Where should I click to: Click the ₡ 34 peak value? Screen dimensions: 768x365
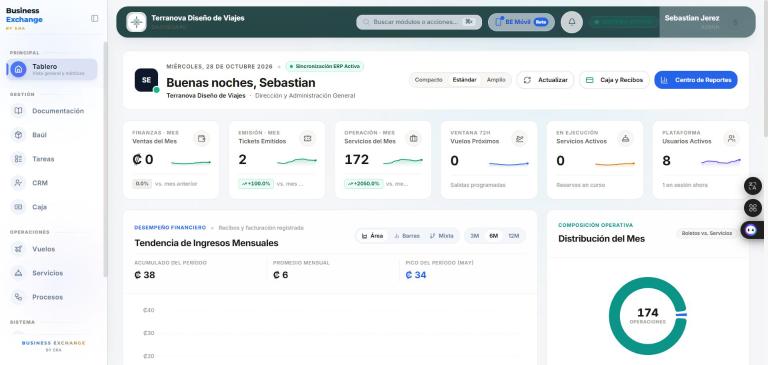tap(416, 275)
